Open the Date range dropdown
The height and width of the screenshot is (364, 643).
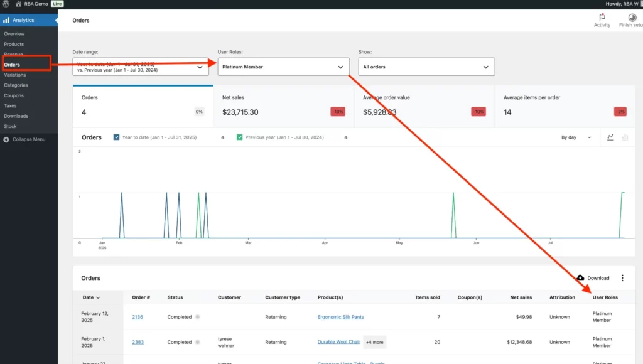click(x=141, y=67)
